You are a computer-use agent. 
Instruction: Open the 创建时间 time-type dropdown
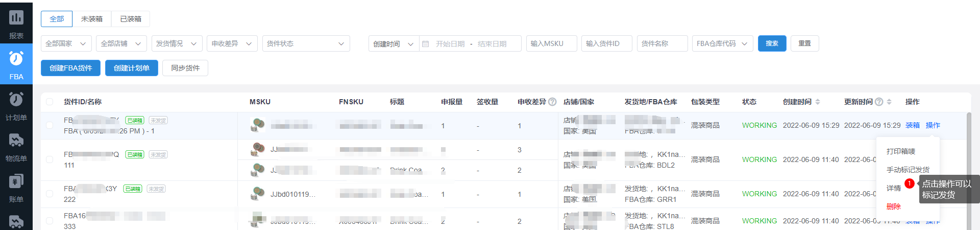[x=394, y=43]
